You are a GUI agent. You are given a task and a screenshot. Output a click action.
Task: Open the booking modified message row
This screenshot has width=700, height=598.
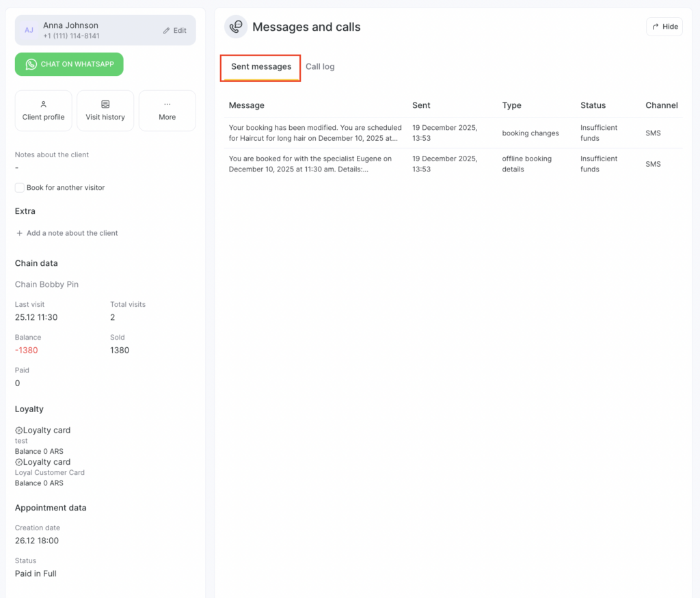(315, 133)
